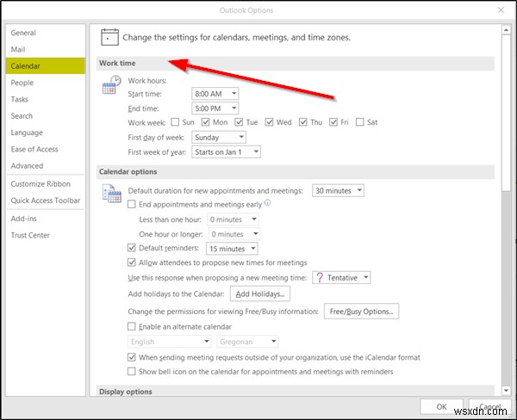Click the Add Holidays button

click(260, 293)
